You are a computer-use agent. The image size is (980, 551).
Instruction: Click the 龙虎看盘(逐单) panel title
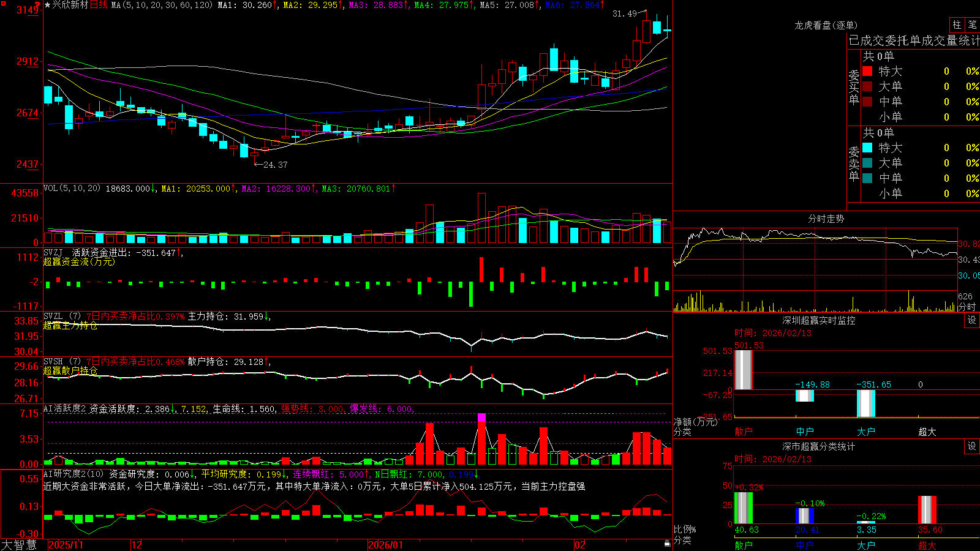click(x=826, y=25)
